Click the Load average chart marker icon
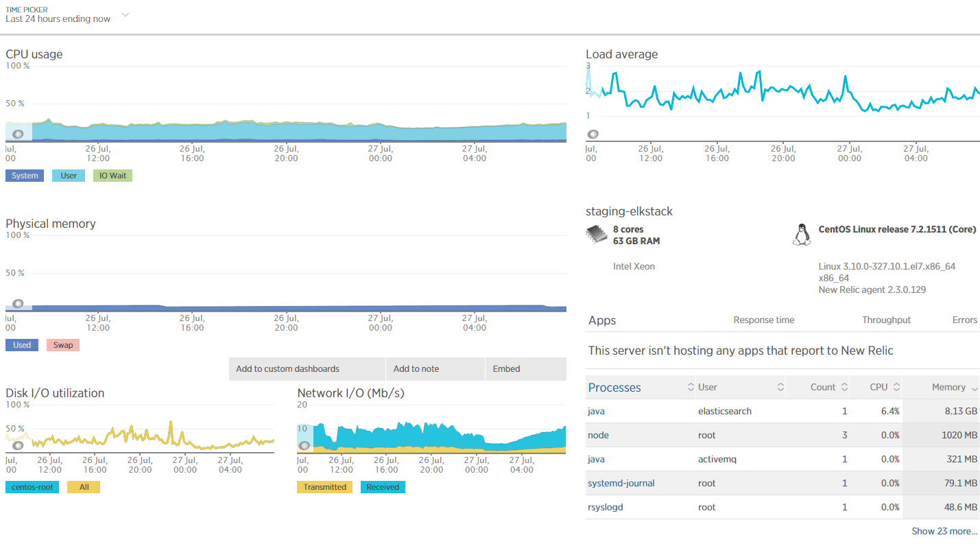 (x=593, y=134)
